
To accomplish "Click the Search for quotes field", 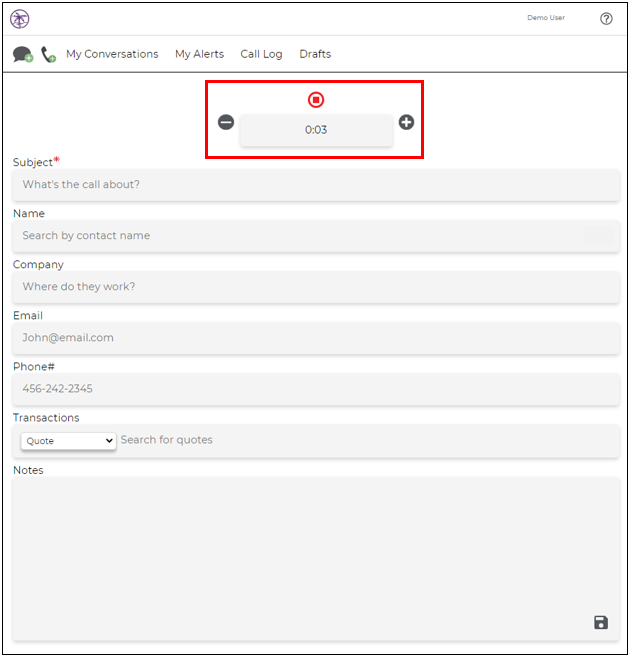I will [x=368, y=440].
